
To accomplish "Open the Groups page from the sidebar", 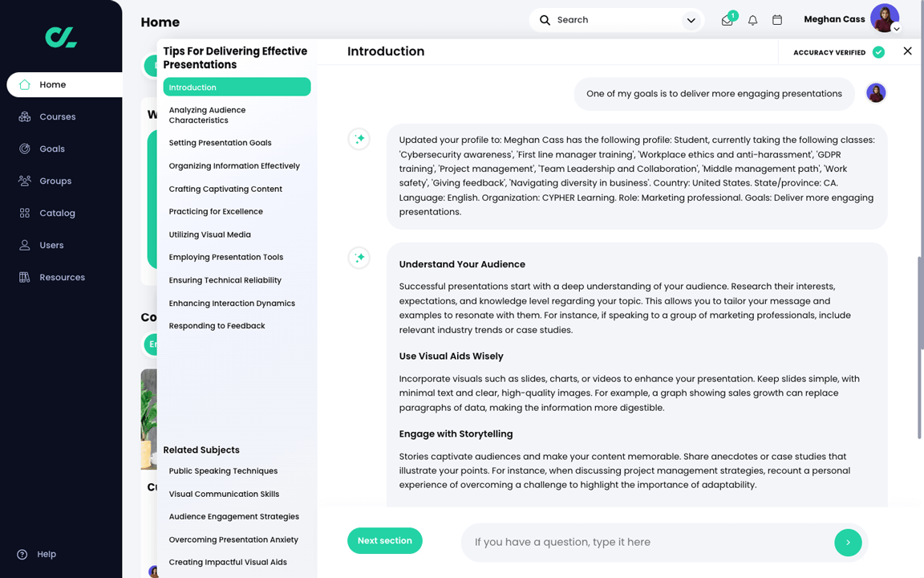I will (26, 181).
